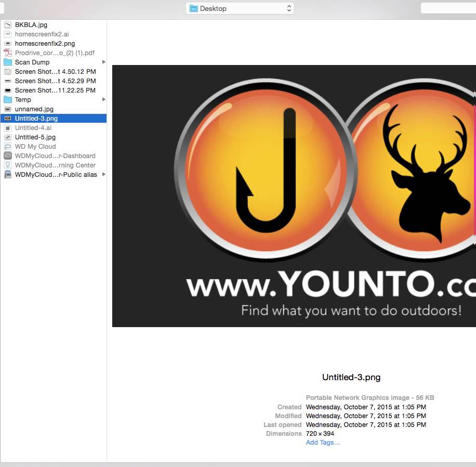Select the WDMyCloud…rning Center name

click(x=55, y=165)
